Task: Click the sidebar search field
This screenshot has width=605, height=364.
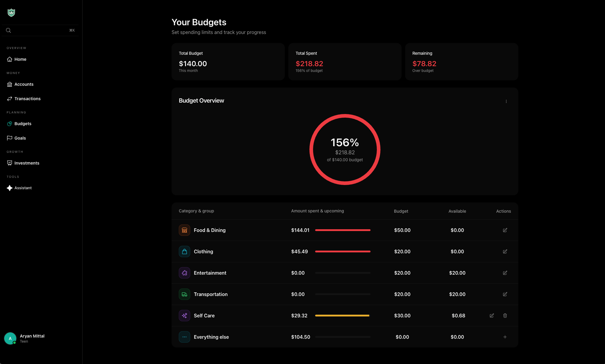Action: [39, 30]
